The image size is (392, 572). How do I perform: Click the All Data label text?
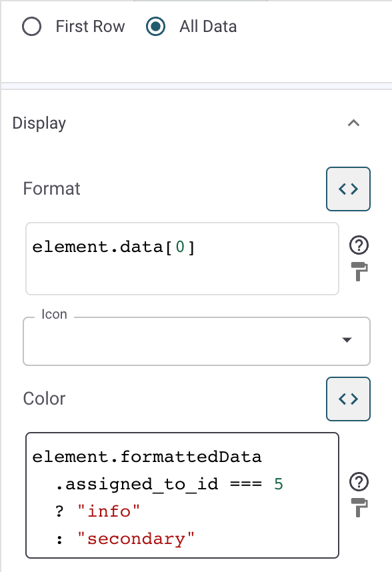(208, 27)
